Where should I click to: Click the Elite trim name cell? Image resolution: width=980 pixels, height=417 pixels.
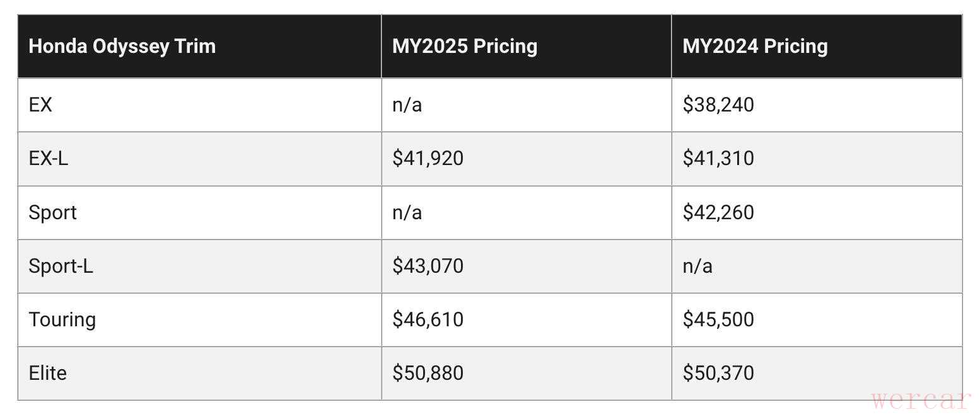tap(47, 373)
